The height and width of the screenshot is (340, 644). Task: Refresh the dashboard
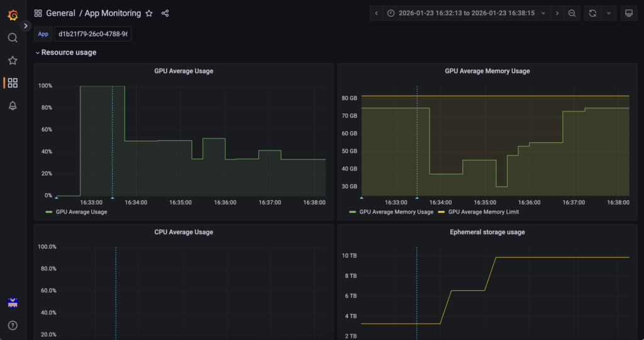click(592, 13)
